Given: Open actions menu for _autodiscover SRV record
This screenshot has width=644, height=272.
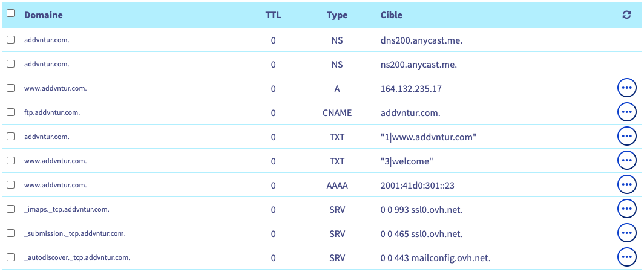Looking at the screenshot, I should click(626, 257).
